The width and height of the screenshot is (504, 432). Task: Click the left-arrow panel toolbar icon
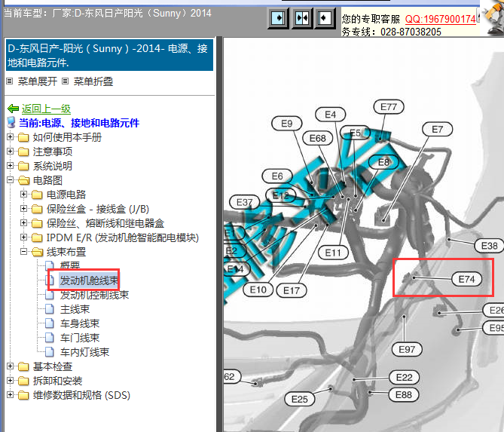coord(325,18)
